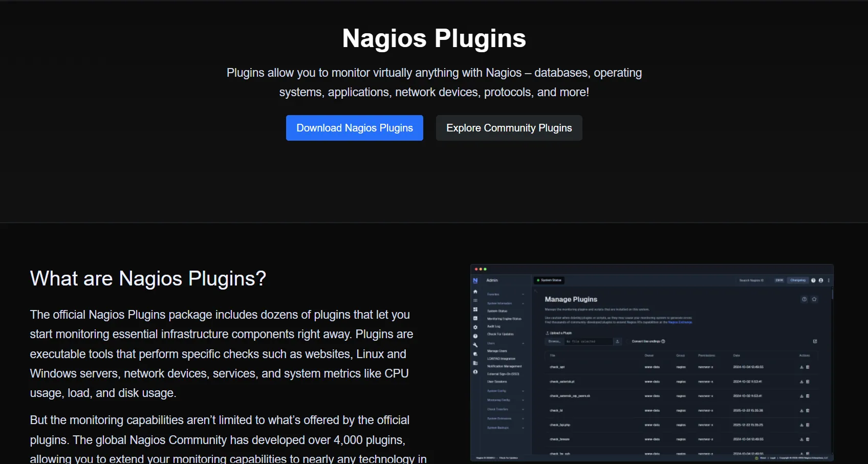Expand the System Backups section
This screenshot has width=868, height=464.
[x=505, y=428]
